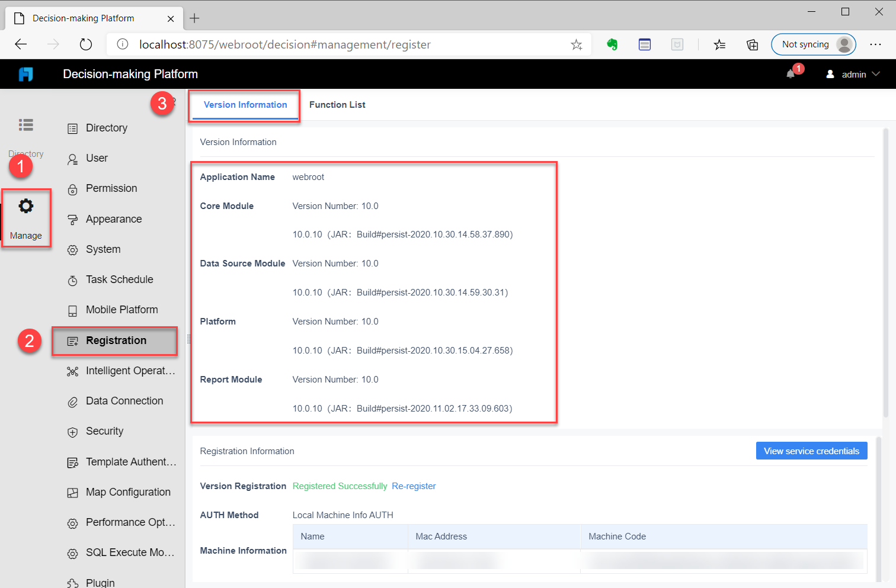This screenshot has height=588, width=896.
Task: Open the Directory list icon in left rail
Action: click(x=26, y=125)
